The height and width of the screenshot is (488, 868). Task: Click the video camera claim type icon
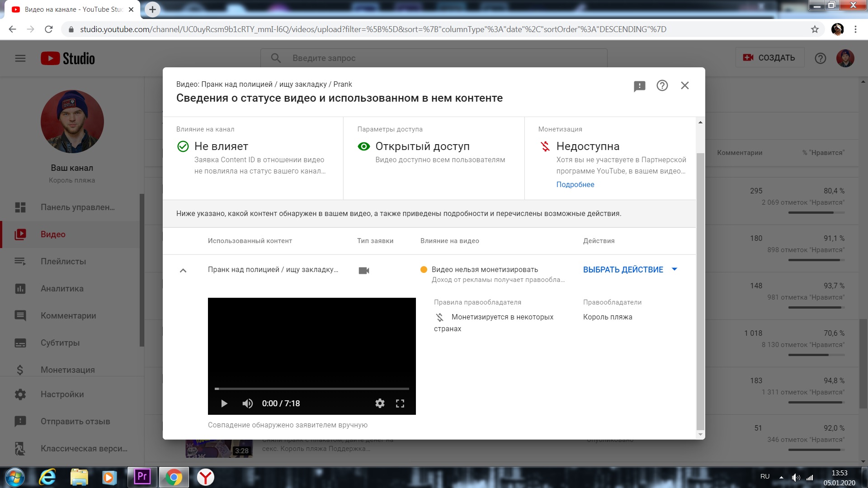click(364, 270)
